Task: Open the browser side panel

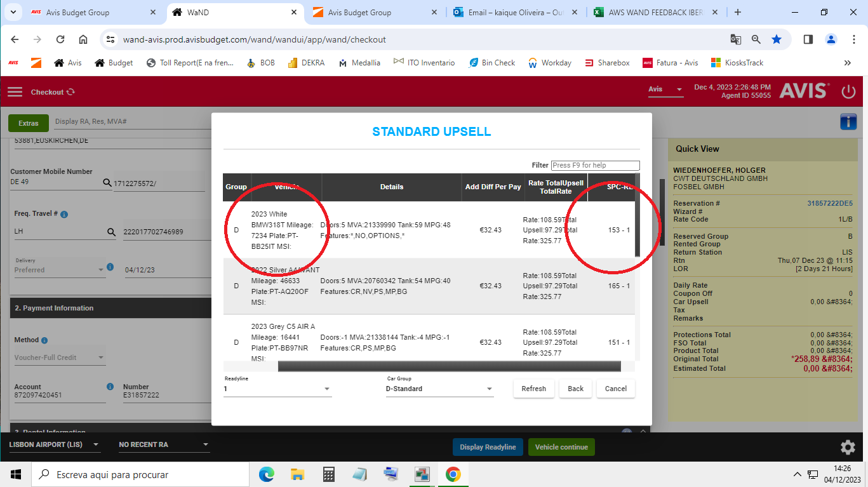Action: point(808,39)
